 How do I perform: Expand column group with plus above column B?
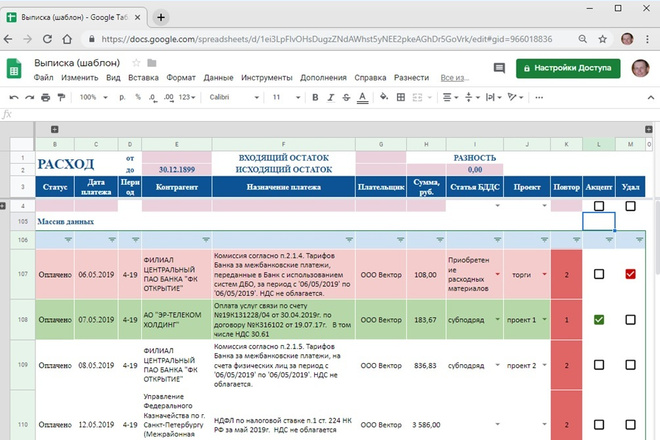point(54,129)
